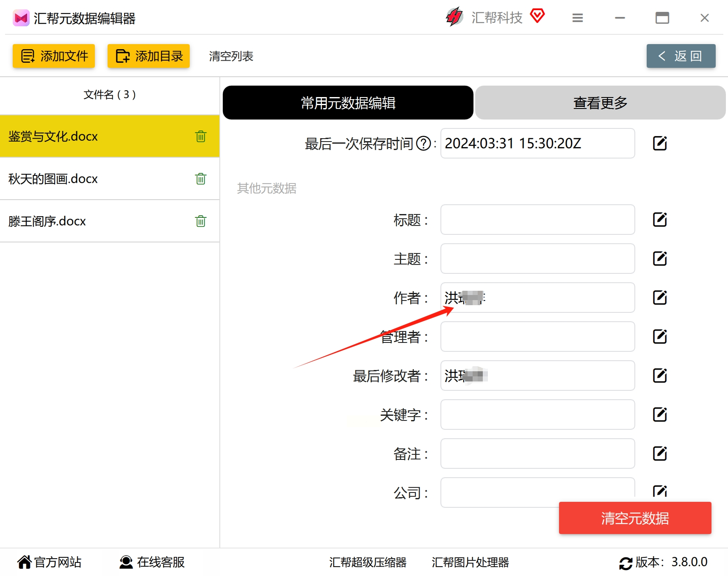The image size is (728, 576).
Task: Open the hamburger menu in title bar
Action: coord(578,18)
